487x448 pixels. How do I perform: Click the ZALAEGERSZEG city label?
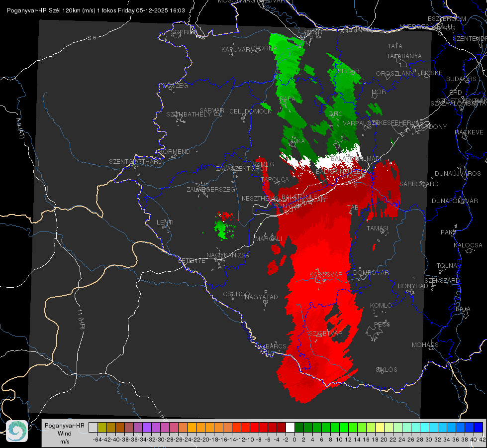tap(211, 189)
